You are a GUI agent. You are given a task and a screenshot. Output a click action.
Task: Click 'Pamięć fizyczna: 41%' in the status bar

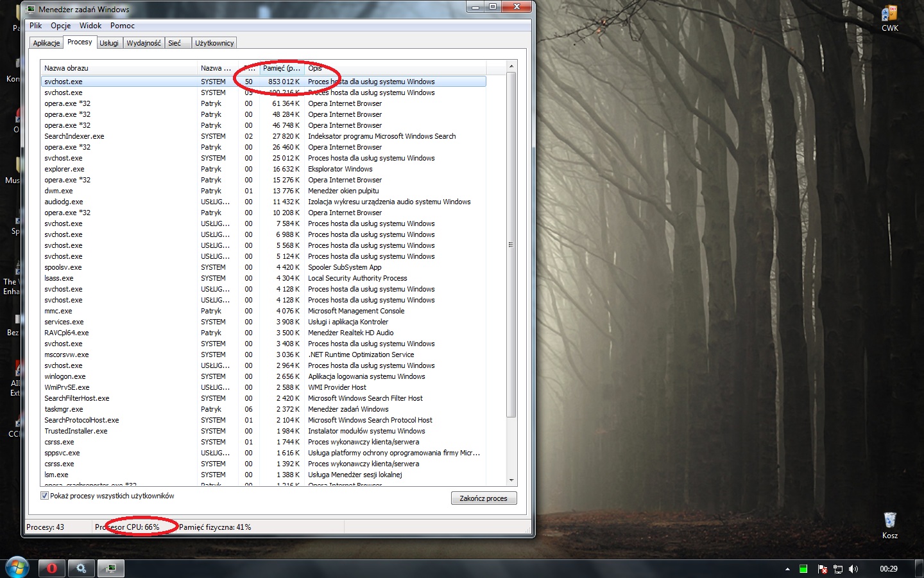tap(215, 527)
